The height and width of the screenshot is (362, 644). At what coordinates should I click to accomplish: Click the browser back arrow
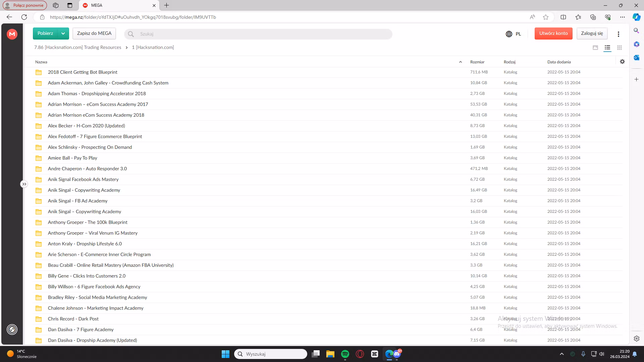9,17
